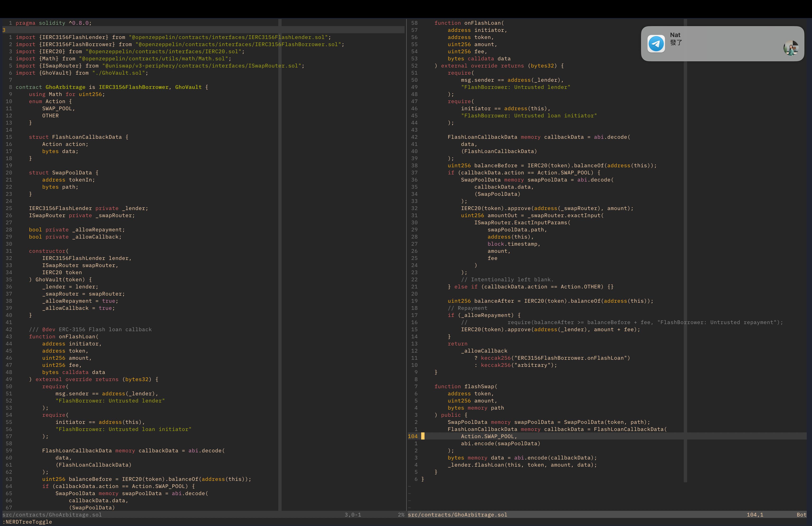Click 'bool private _allowCallback;' line
The height and width of the screenshot is (526, 812).
click(75, 237)
